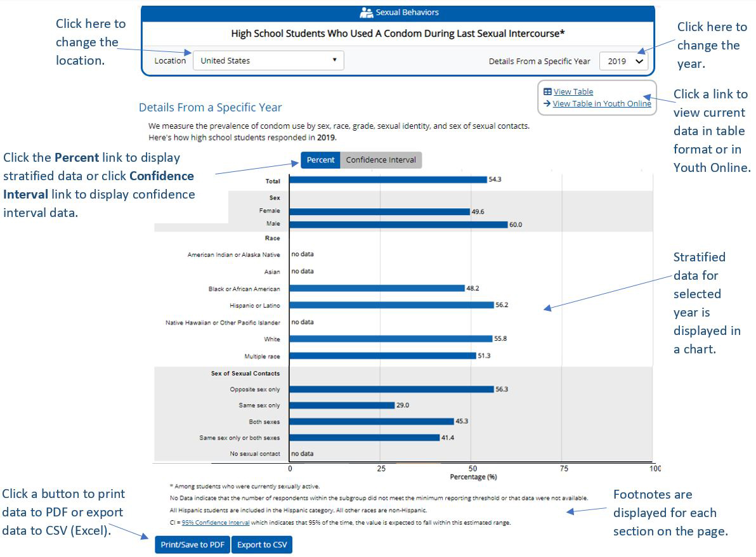Click the people icon in Sexual Behaviors header
Viewport: 756px width, 557px height.
pyautogui.click(x=366, y=11)
